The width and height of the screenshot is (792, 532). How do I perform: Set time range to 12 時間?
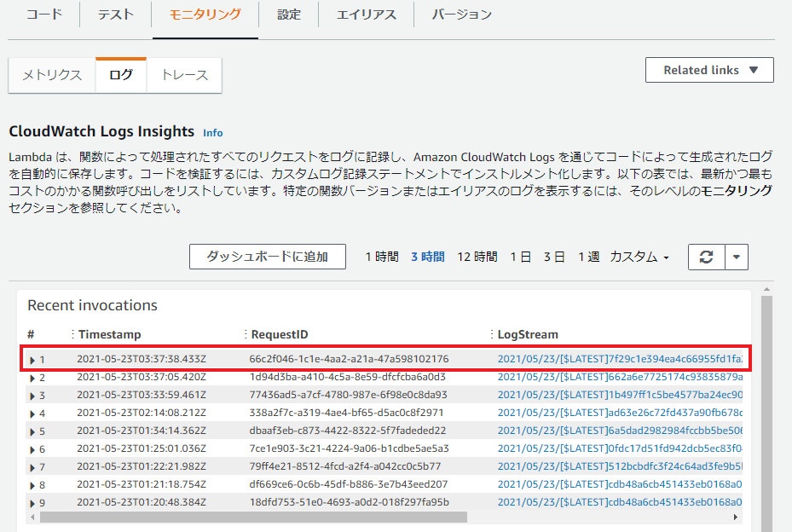[x=477, y=257]
